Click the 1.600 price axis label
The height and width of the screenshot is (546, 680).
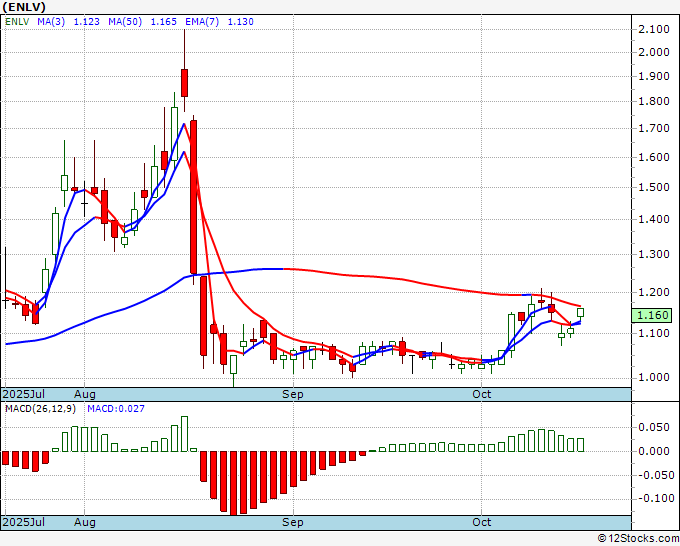[654, 157]
